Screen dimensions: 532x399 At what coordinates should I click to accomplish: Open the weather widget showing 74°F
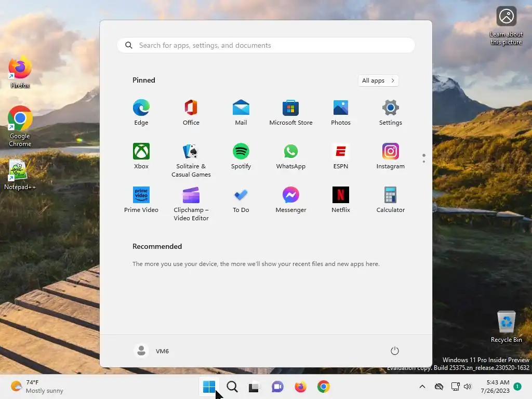coord(37,387)
